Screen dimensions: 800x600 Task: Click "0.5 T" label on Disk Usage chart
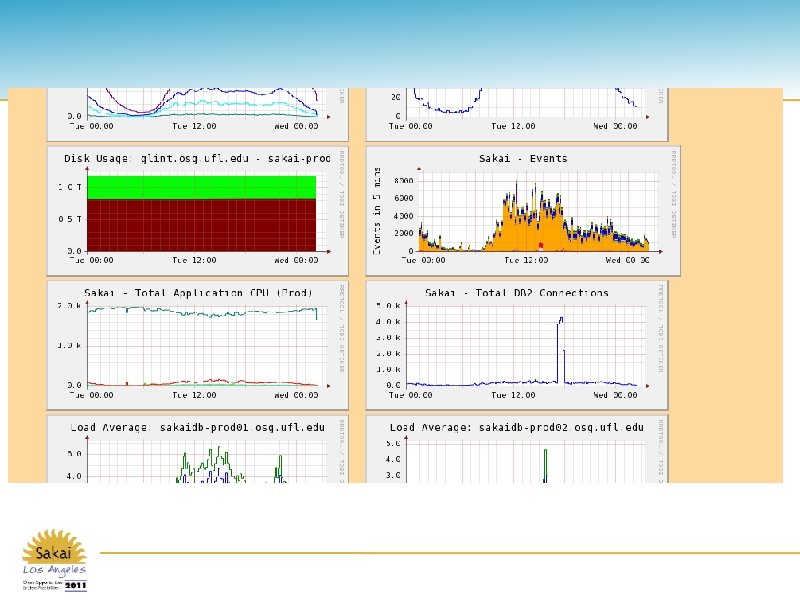click(x=70, y=219)
